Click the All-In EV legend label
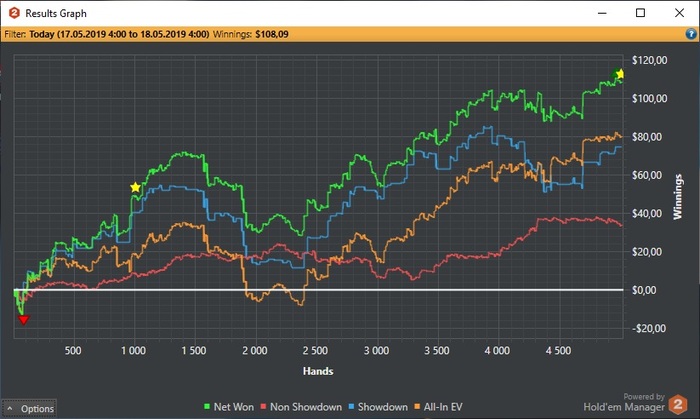700x419 pixels. 443,407
